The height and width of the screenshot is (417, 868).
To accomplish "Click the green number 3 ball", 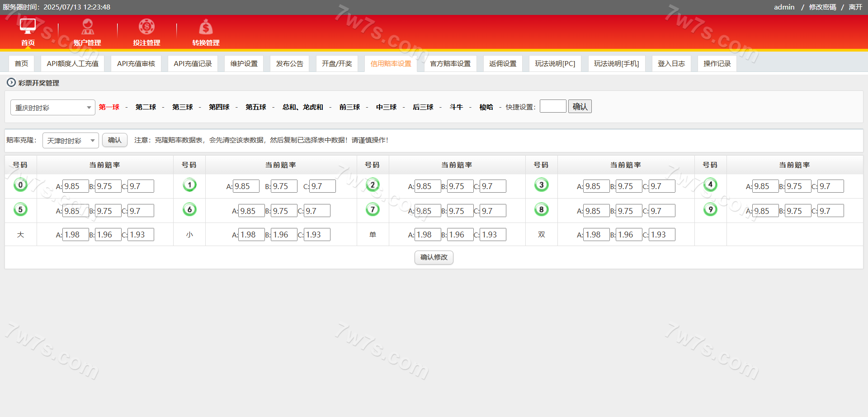I will [x=541, y=185].
